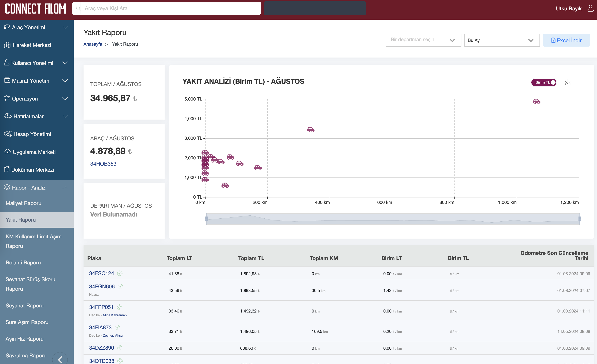
Task: Click the Araç veya Kişi Ara search field
Action: pyautogui.click(x=167, y=8)
